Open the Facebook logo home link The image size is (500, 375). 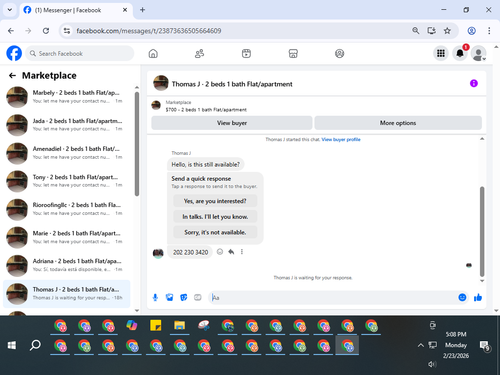point(14,53)
